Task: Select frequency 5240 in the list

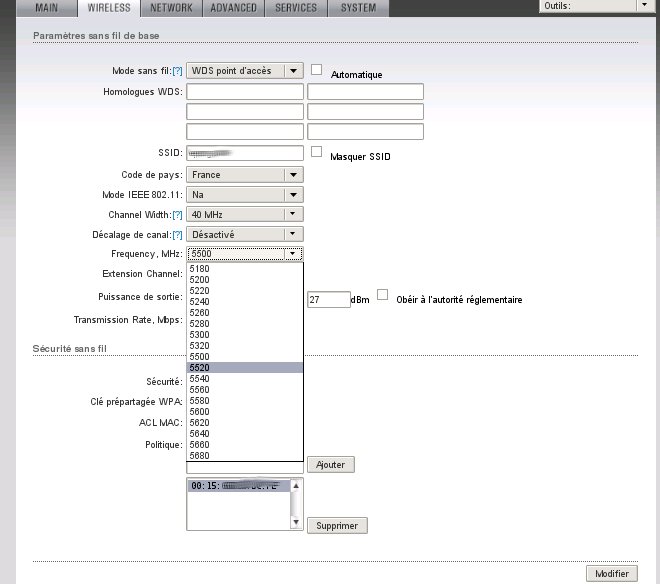Action: (245, 301)
